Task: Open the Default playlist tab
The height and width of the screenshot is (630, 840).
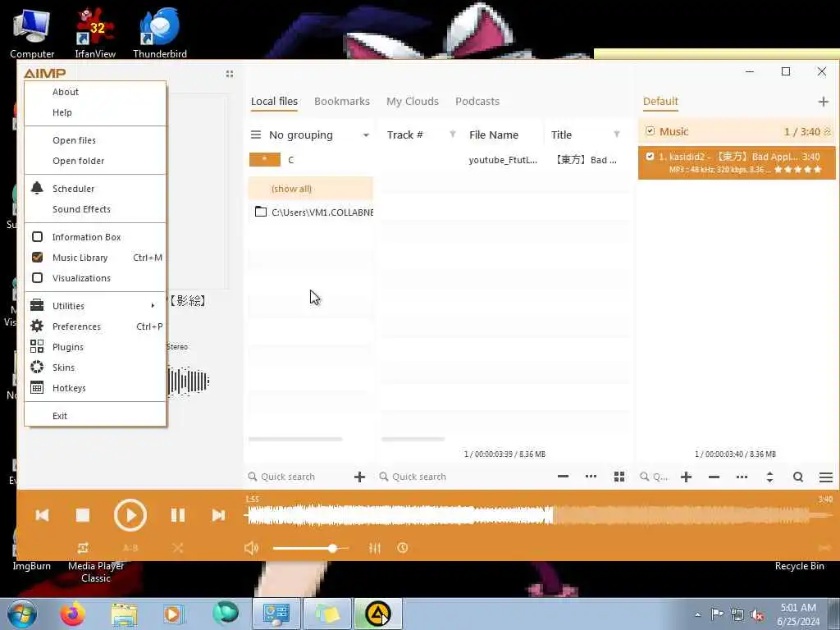Action: [x=660, y=101]
